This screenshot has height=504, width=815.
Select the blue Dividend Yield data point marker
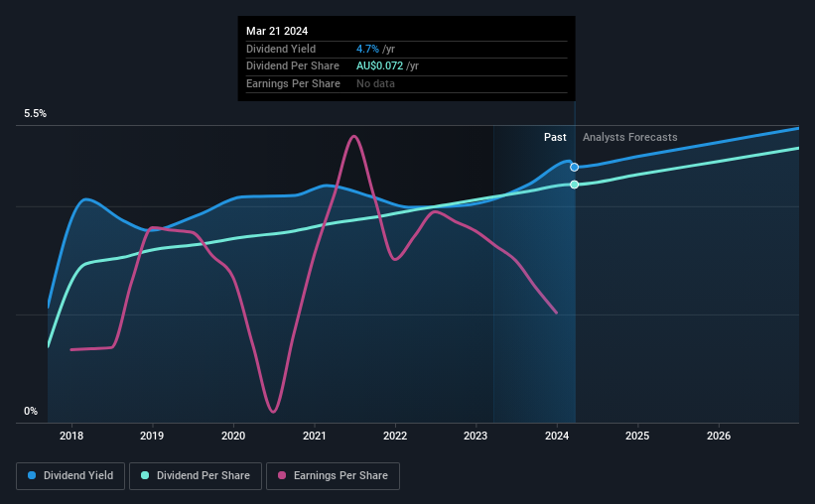click(575, 168)
